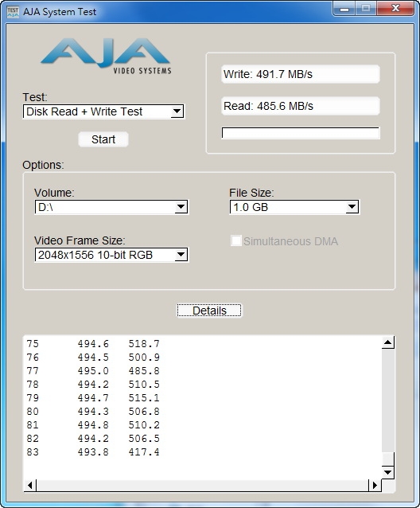Click the Details button
The width and height of the screenshot is (420, 508).
click(209, 311)
